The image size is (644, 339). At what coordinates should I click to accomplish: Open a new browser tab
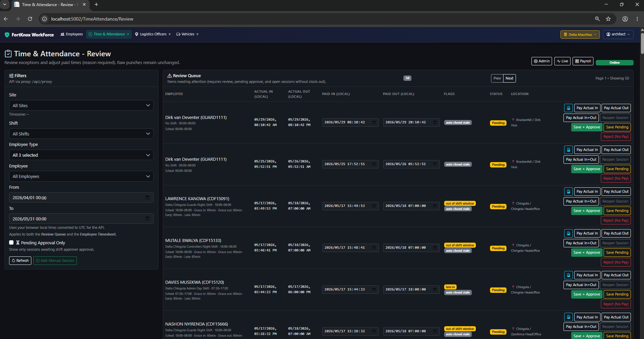click(96, 4)
